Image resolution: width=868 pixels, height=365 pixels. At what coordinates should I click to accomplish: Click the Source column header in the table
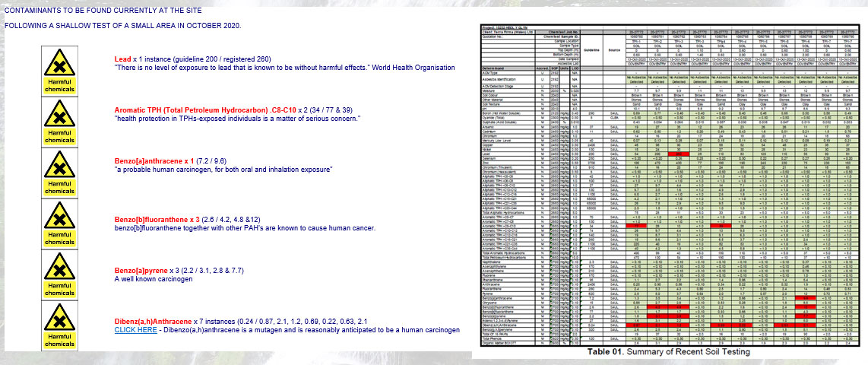point(614,50)
